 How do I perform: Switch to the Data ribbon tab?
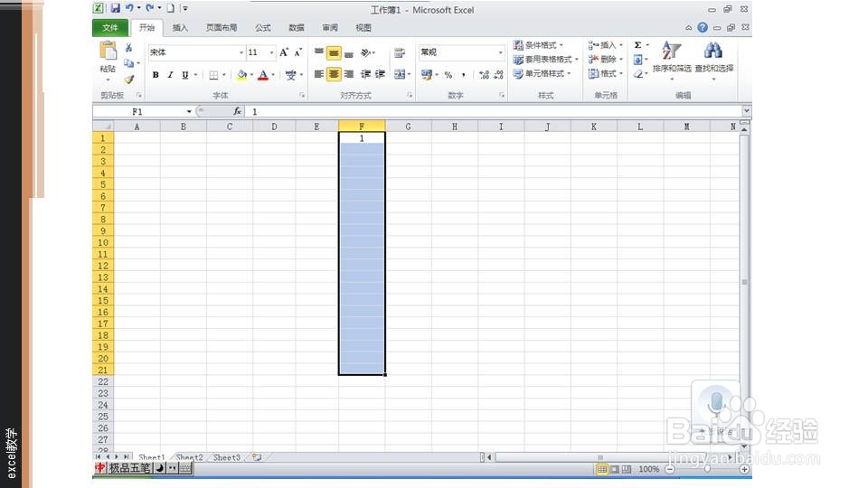(x=297, y=28)
